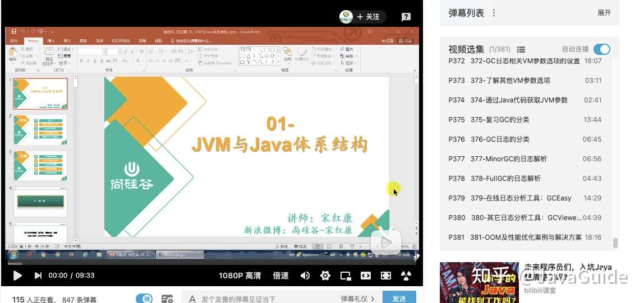Start video playback with the play button

tap(17, 276)
